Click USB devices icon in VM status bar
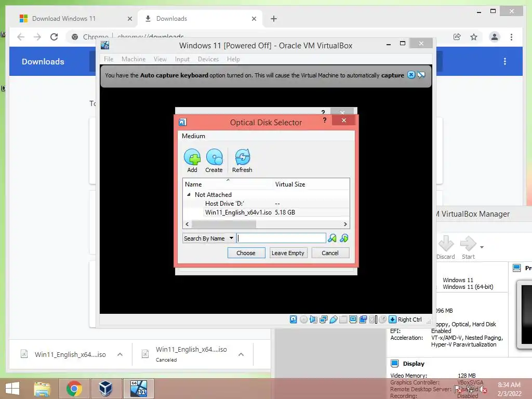Image resolution: width=532 pixels, height=399 pixels. coord(333,320)
